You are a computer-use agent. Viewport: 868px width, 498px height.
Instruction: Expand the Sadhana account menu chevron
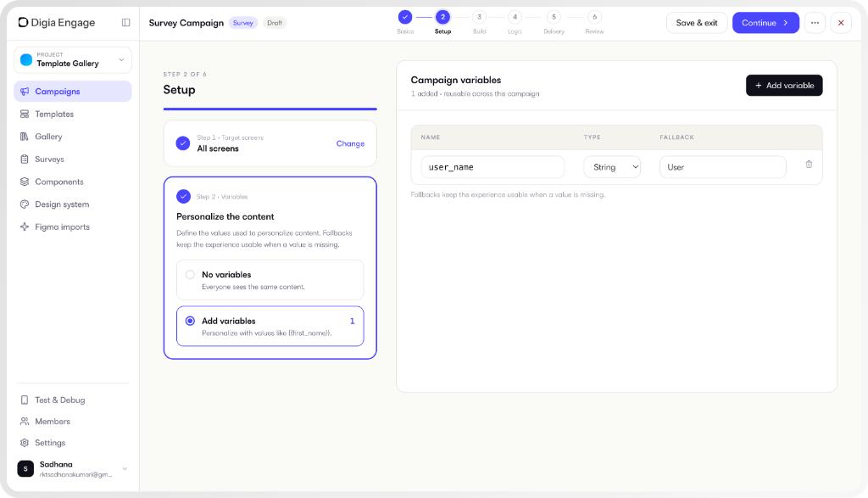(125, 468)
